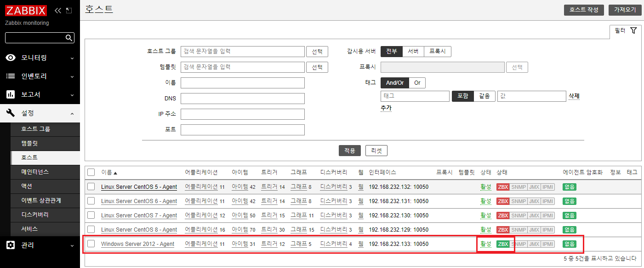Image resolution: width=644 pixels, height=268 pixels.
Task: Click the list icon for 인벤토리
Action: tap(11, 76)
